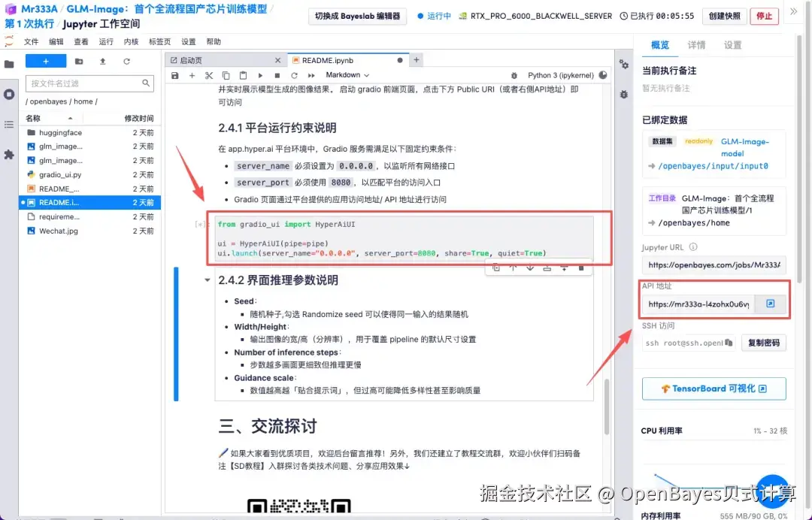Select the 概览 panel tab
The height and width of the screenshot is (520, 812).
[660, 45]
